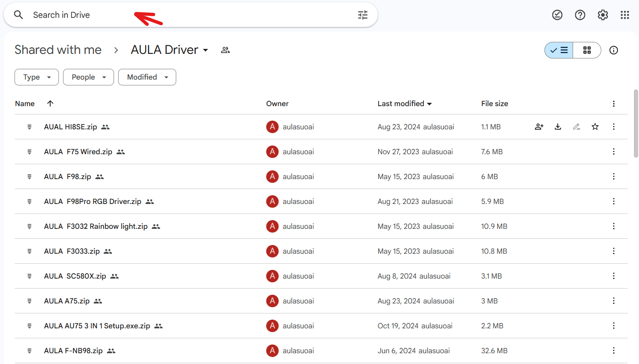
Task: Open more actions for AUAL HI8SE.zip
Action: pyautogui.click(x=614, y=127)
